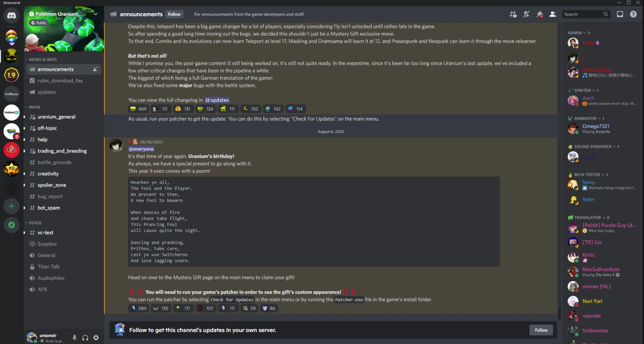The width and height of the screenshot is (644, 344).
Task: Open the pinned messages panel
Action: click(539, 14)
